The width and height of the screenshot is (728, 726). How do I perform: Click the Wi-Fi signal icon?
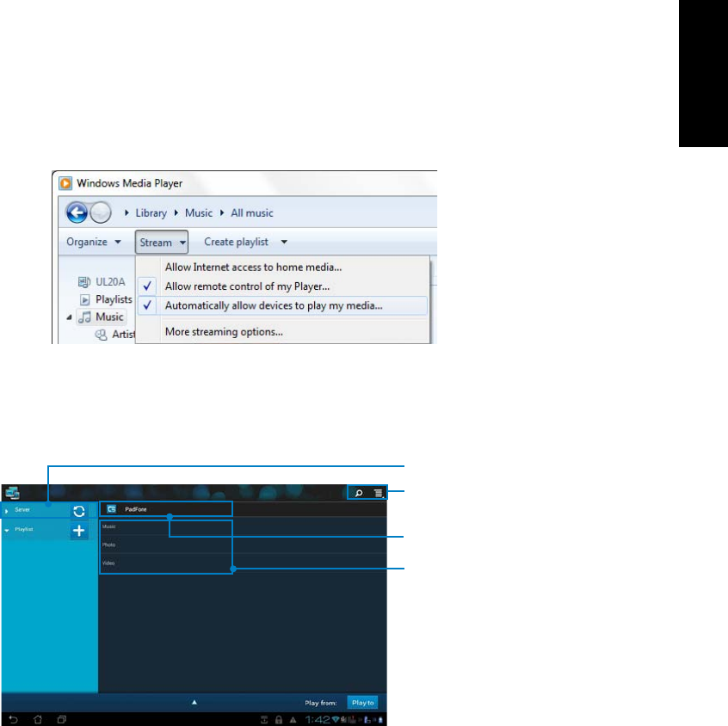tap(336, 720)
